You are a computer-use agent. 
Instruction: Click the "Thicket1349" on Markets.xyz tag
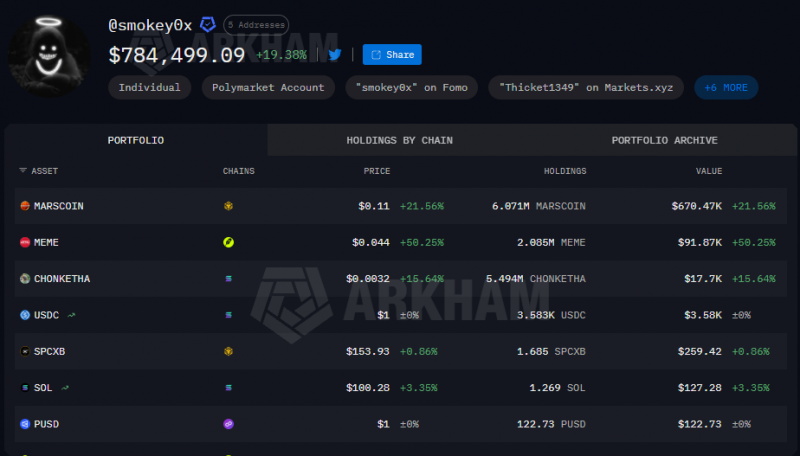point(586,87)
